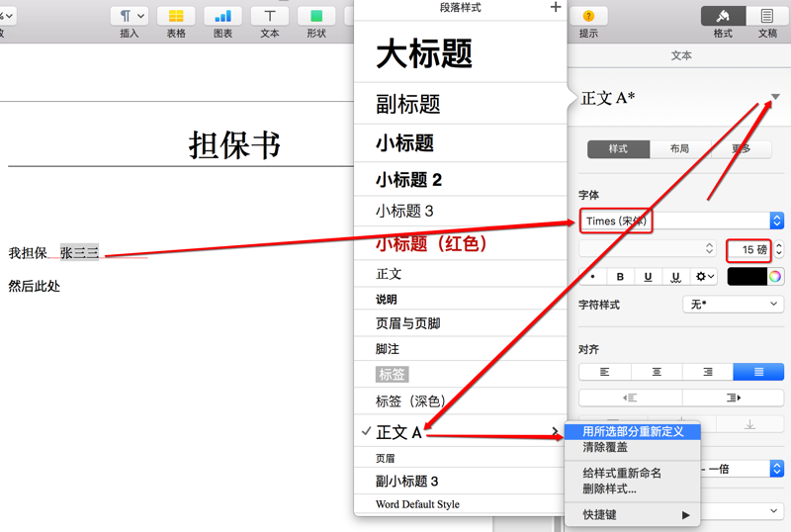Switch to the 布局 tab
Image resolution: width=791 pixels, height=532 pixels.
point(679,149)
